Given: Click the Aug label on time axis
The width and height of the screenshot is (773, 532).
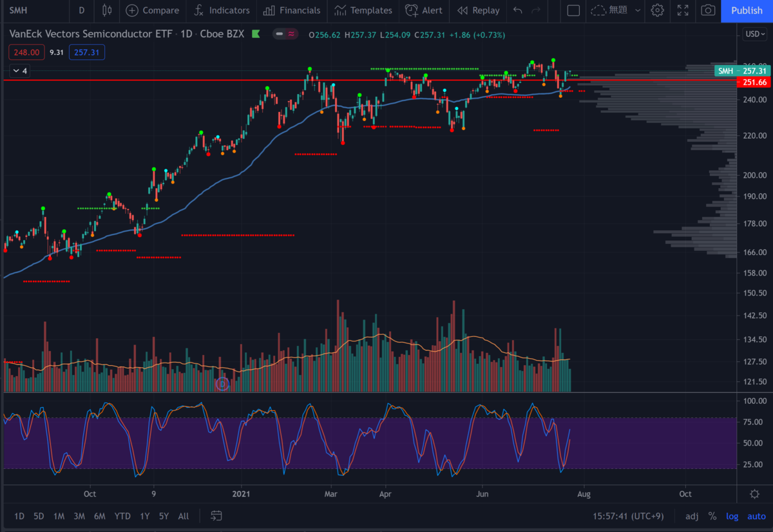Looking at the screenshot, I should coord(584,494).
